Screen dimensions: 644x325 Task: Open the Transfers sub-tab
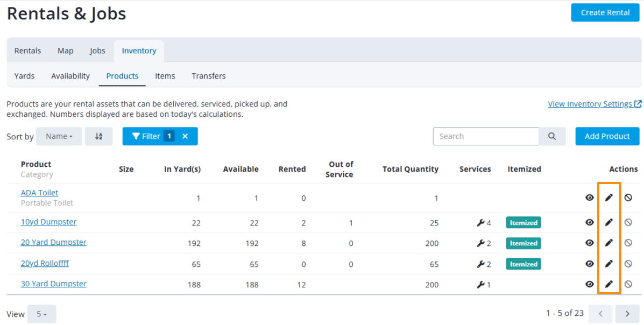click(x=209, y=76)
